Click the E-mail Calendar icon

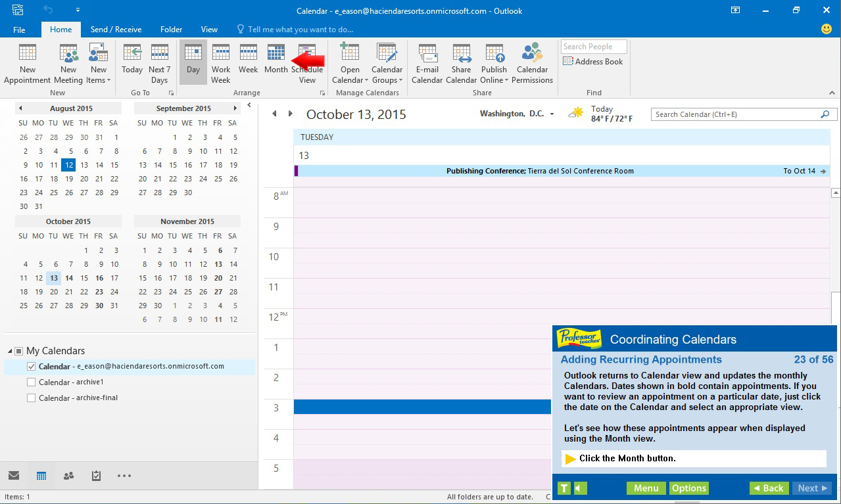pos(427,62)
